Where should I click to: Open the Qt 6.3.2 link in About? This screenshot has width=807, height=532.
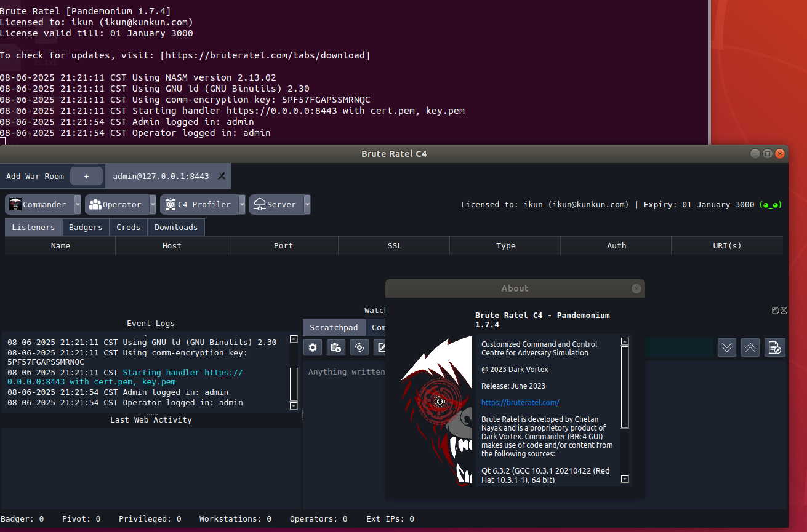pyautogui.click(x=545, y=475)
